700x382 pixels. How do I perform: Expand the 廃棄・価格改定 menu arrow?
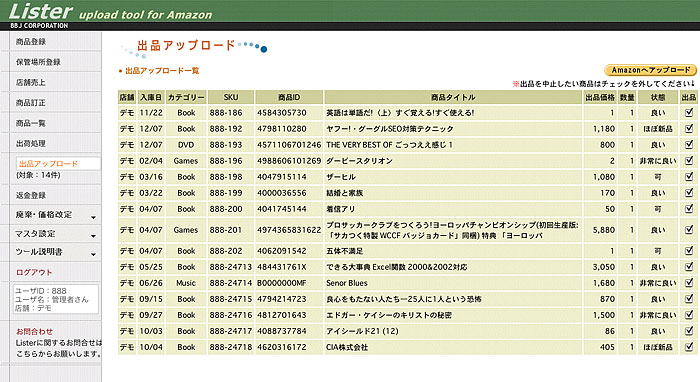(93, 217)
